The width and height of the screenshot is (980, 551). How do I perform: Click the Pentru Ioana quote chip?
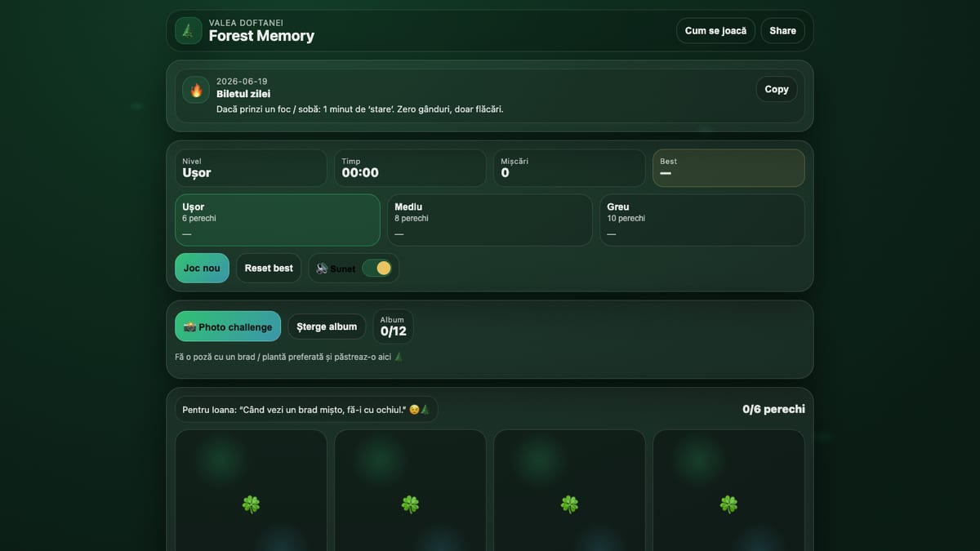pos(306,409)
